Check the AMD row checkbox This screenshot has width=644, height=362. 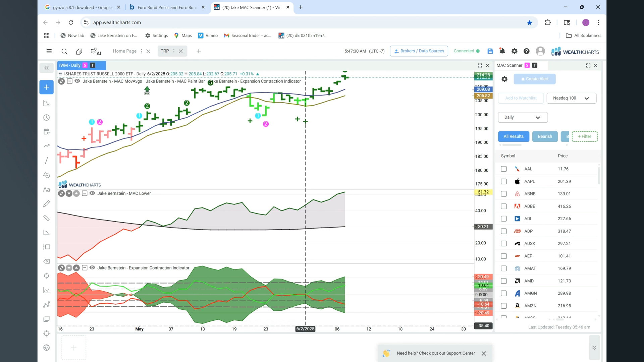tap(504, 281)
